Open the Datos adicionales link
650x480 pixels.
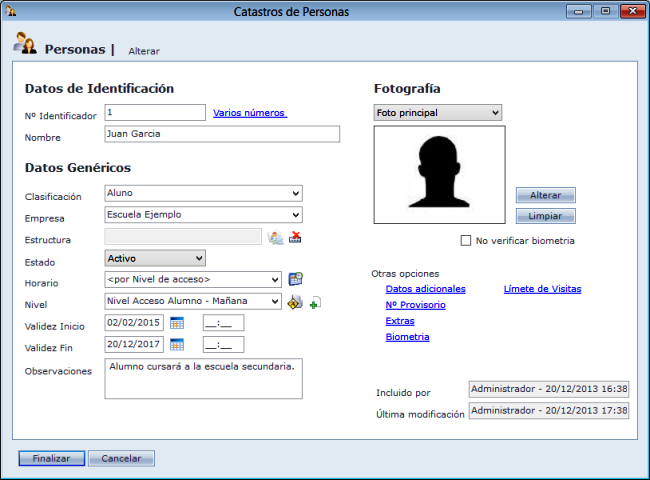coord(425,289)
